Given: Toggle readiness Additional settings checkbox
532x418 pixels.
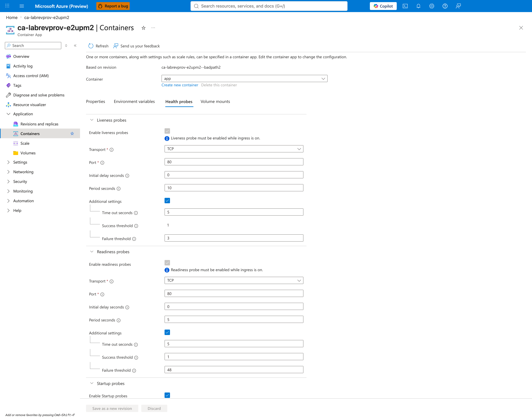Looking at the screenshot, I should pos(167,332).
